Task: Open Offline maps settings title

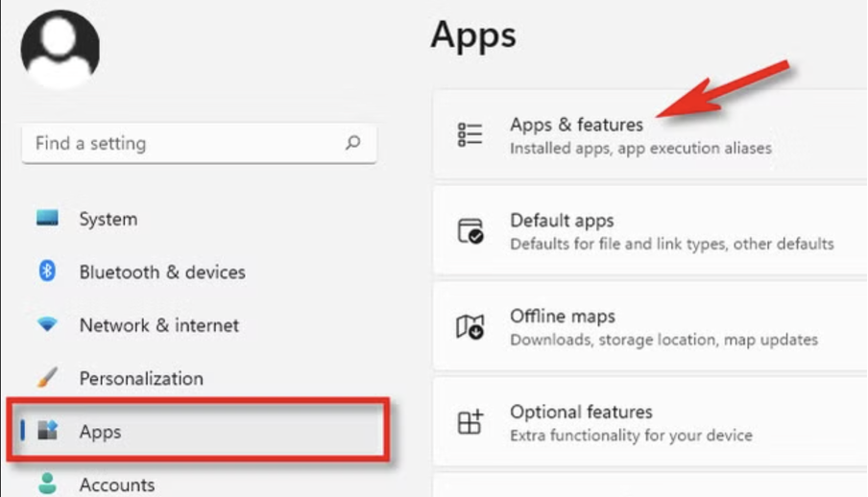Action: point(562,317)
